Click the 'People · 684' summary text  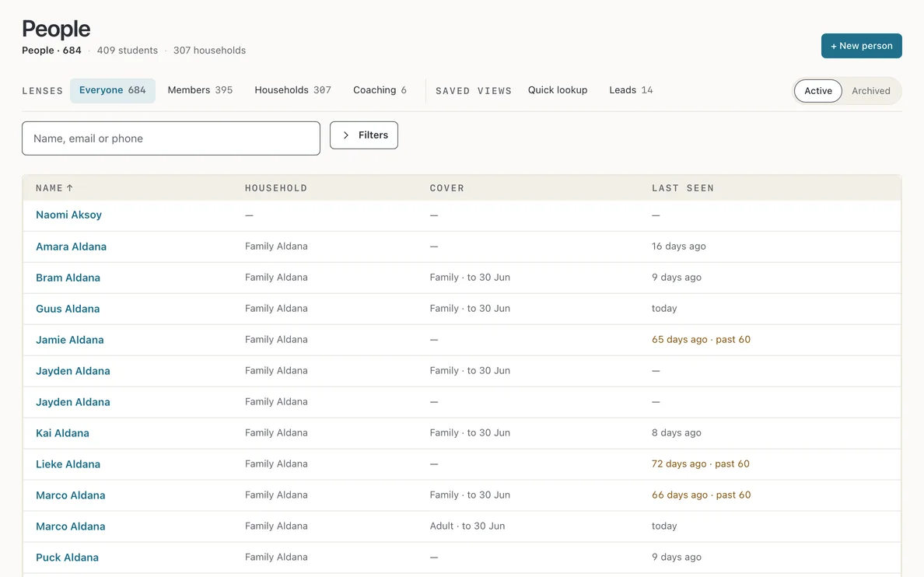(x=52, y=51)
